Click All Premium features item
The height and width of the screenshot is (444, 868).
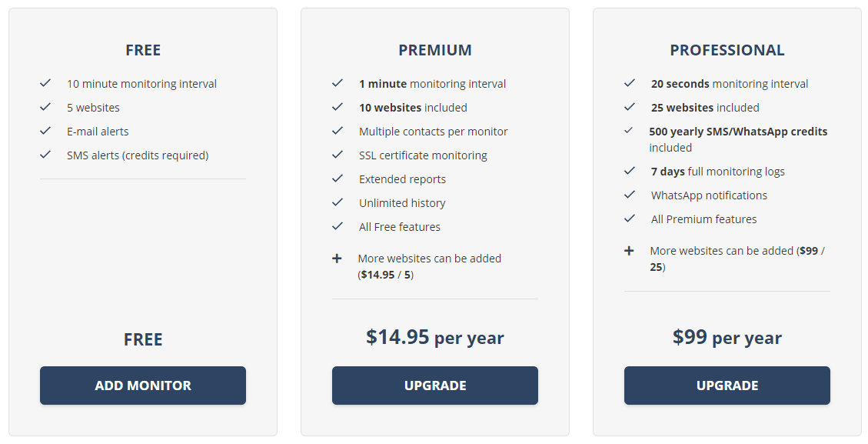pos(703,219)
